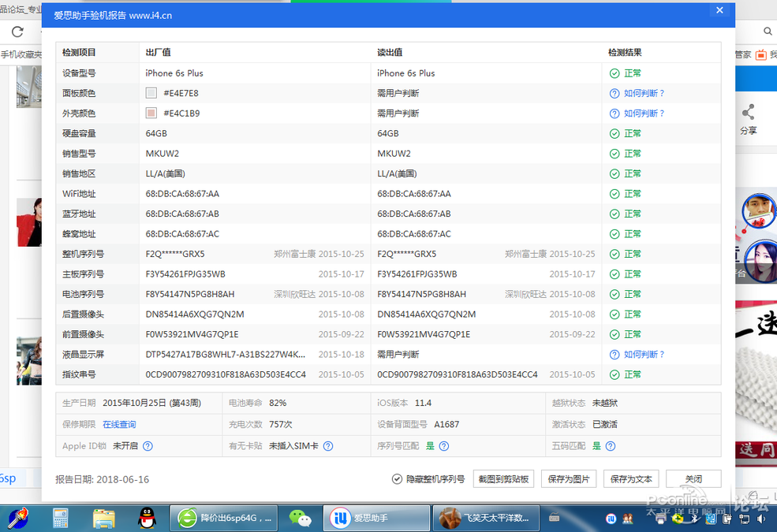Click 如何判断？ link for 液晶显示屏 row

644,355
